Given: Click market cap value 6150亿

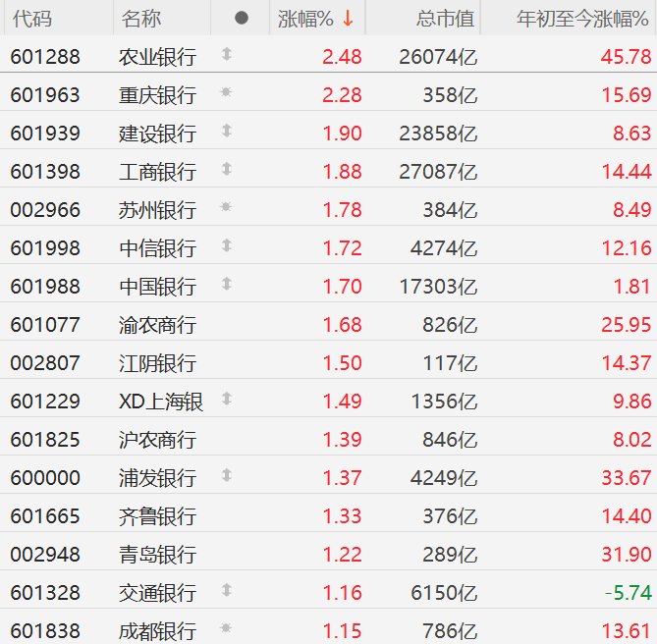Looking at the screenshot, I should (444, 593).
